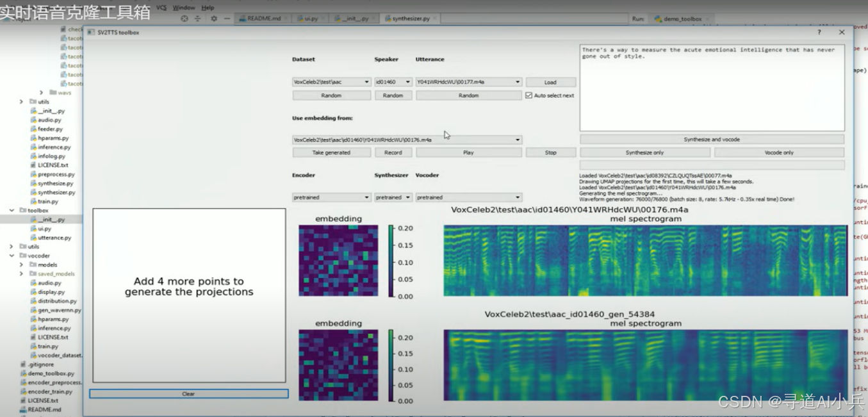Click Random button under Speaker
868x417 pixels.
tap(393, 95)
